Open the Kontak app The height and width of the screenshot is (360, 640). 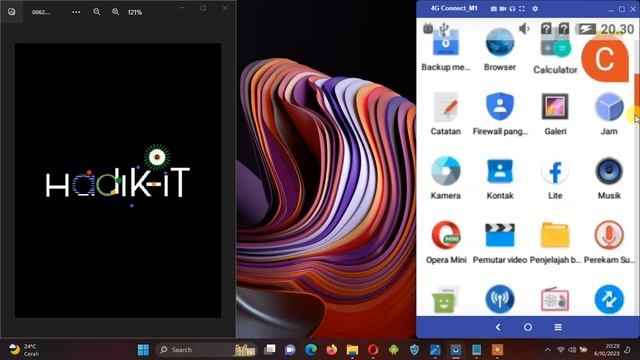point(500,178)
